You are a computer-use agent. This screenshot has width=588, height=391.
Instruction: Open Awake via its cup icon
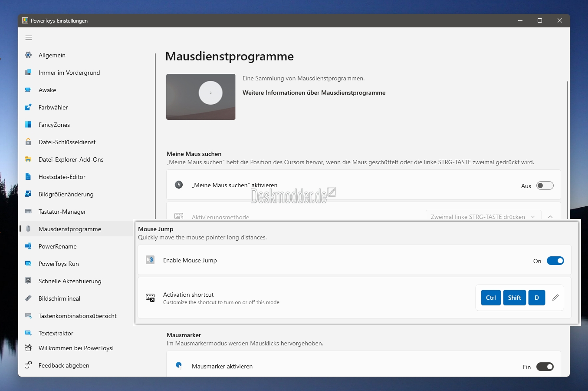point(28,90)
